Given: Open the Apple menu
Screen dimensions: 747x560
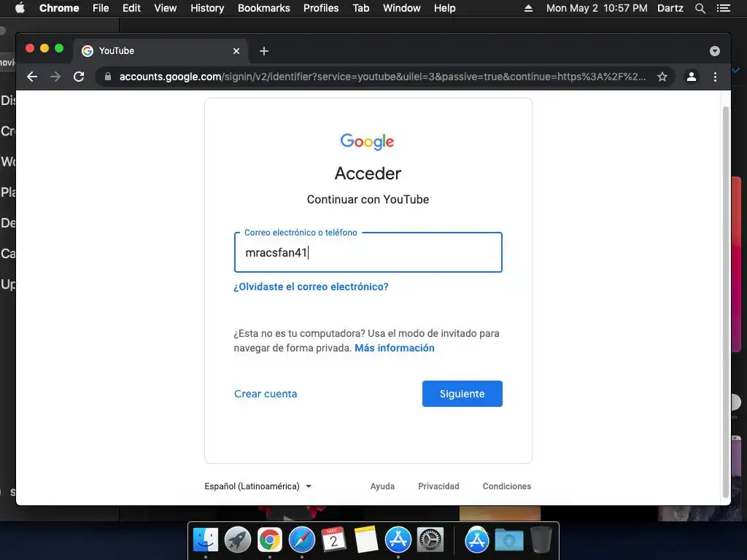Looking at the screenshot, I should point(20,8).
